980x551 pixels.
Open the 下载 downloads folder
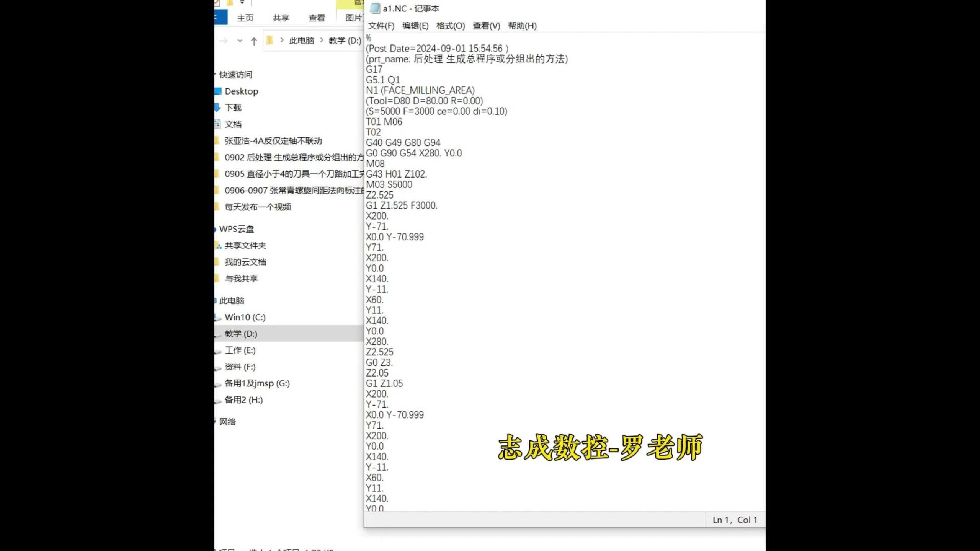click(x=234, y=108)
